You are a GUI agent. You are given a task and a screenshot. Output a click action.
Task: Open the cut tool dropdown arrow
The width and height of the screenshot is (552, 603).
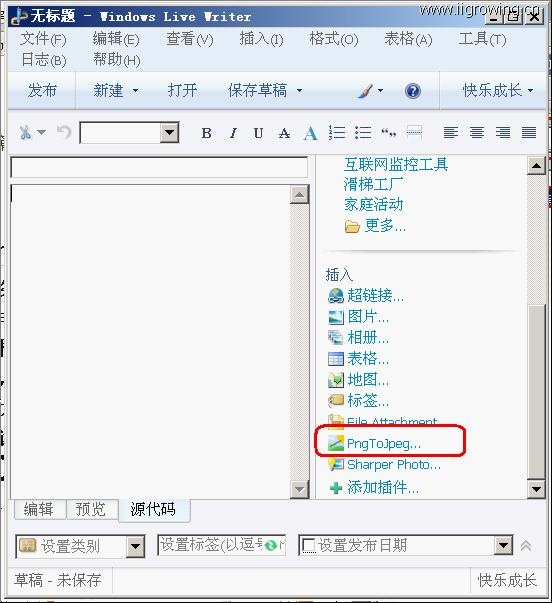[41, 132]
